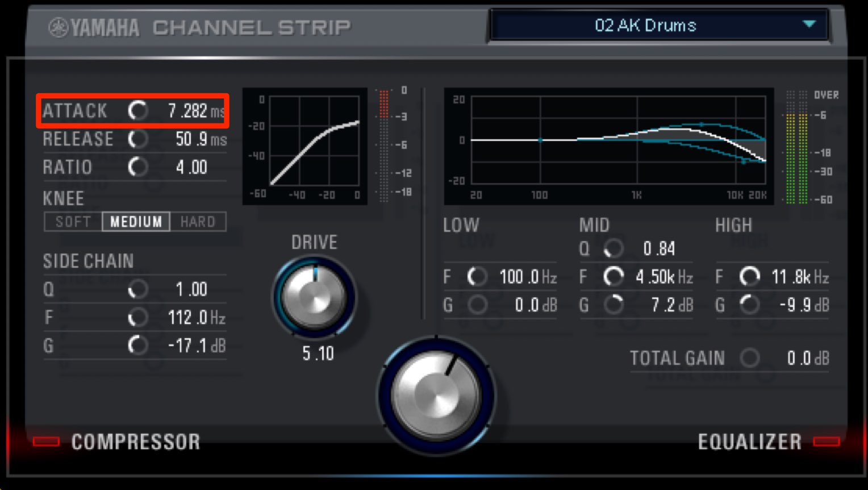
Task: Toggle the EQUALIZER on/off red indicator
Action: (827, 442)
